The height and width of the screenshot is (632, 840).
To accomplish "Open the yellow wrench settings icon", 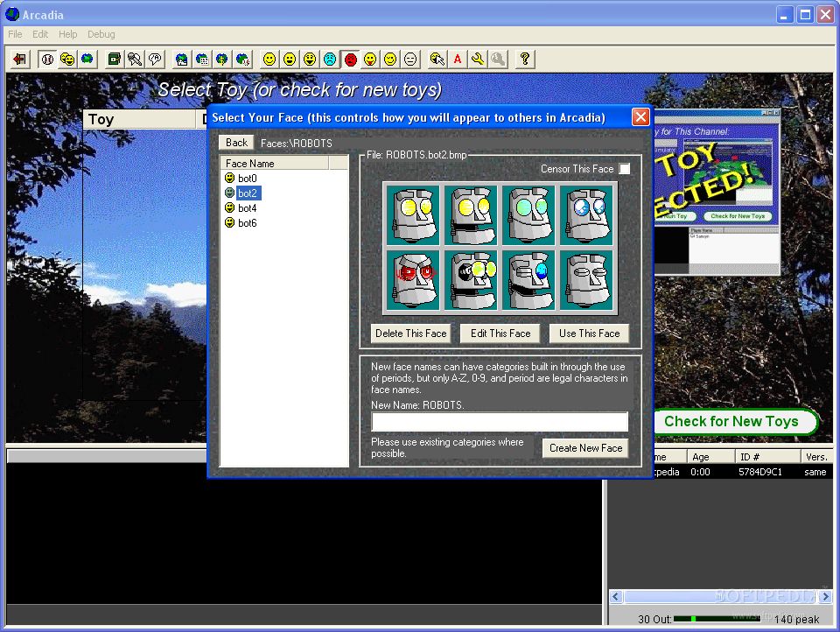I will click(478, 59).
